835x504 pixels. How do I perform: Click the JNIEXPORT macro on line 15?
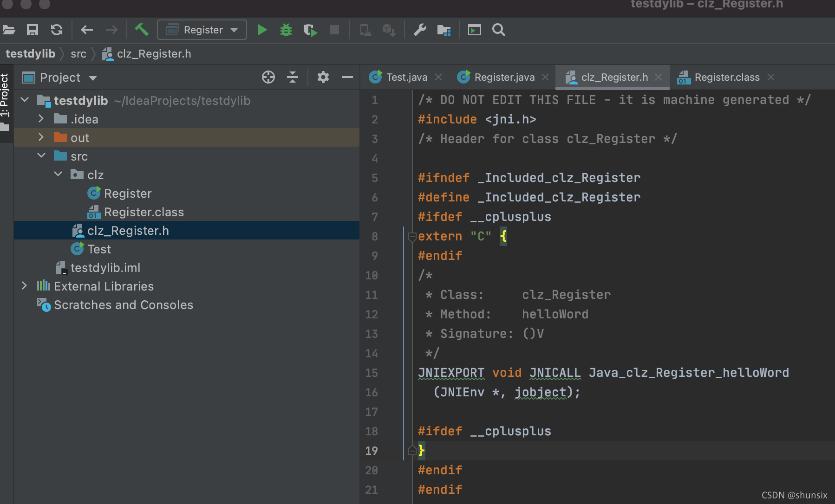tap(451, 373)
